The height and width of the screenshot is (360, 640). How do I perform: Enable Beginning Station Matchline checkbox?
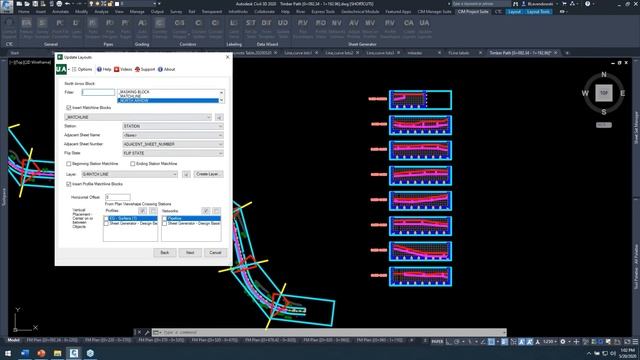(x=69, y=164)
